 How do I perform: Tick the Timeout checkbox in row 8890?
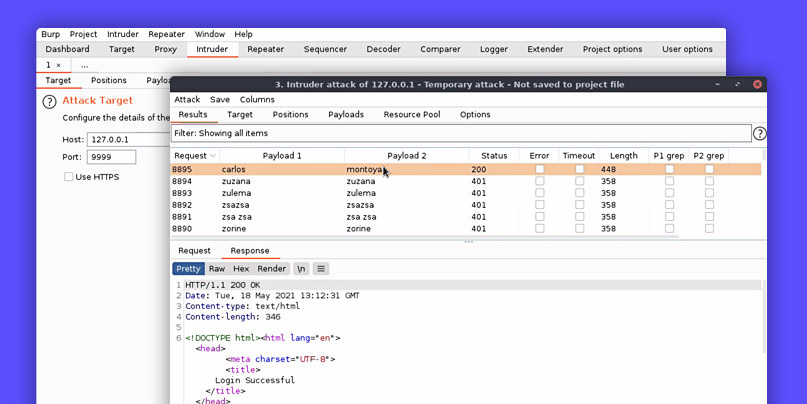pos(580,229)
